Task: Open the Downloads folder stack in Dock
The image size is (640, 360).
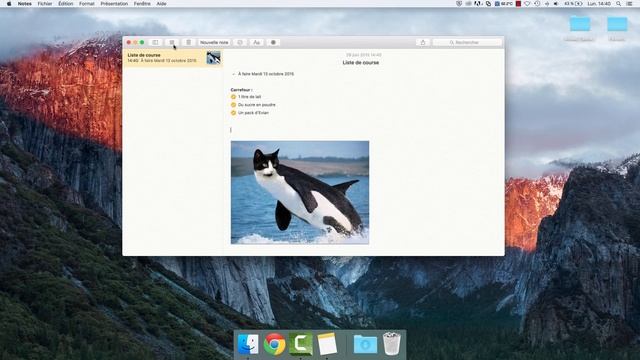Action: [365, 344]
